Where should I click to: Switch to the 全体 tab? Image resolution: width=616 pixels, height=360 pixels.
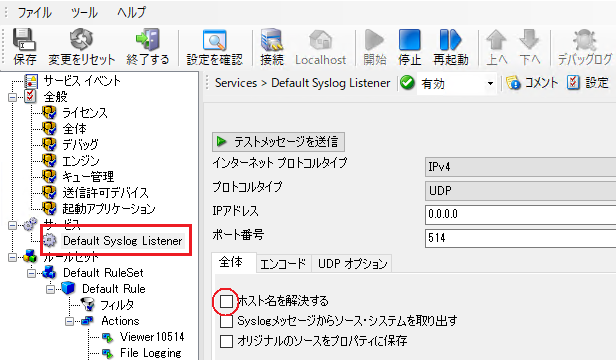pos(234,262)
